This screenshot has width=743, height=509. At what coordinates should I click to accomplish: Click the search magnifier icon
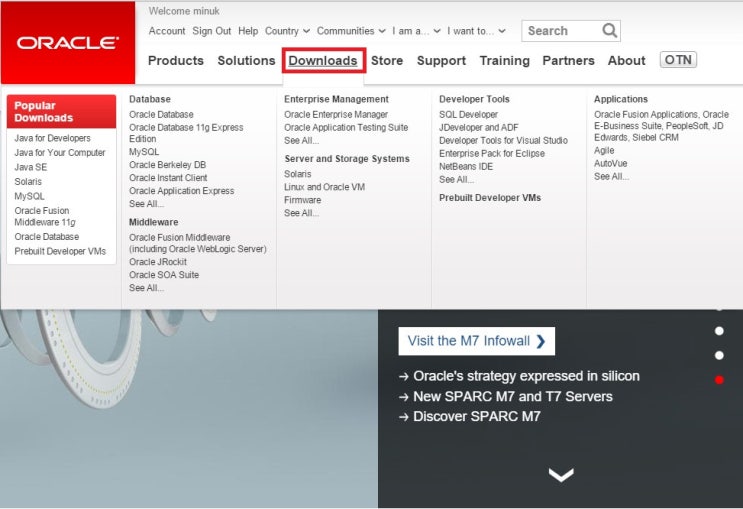click(x=609, y=31)
